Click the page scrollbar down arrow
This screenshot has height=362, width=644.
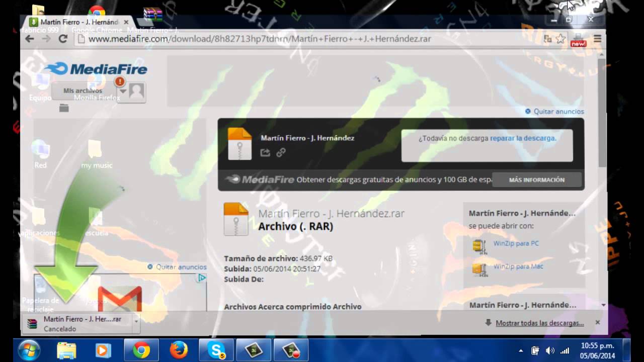click(x=603, y=305)
